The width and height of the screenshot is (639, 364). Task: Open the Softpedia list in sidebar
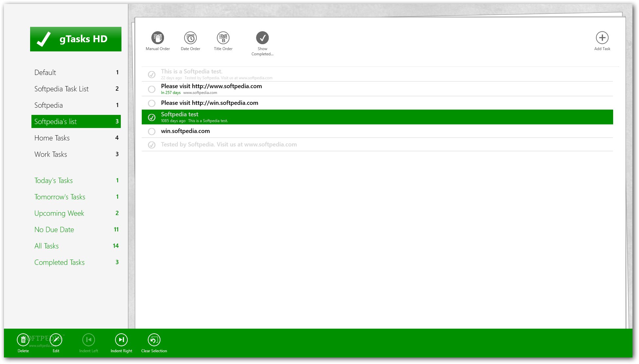pyautogui.click(x=76, y=105)
